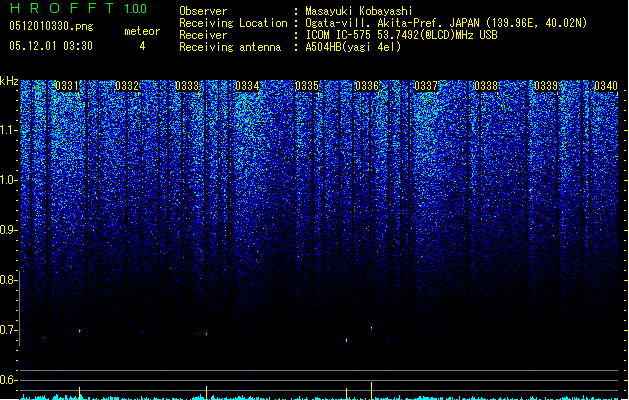Click the 0334 time marker
This screenshot has width=629, height=400.
(x=247, y=86)
